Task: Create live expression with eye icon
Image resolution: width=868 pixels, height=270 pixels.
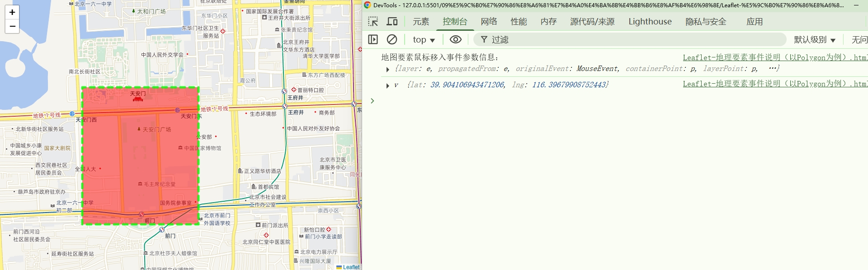Action: pyautogui.click(x=456, y=39)
